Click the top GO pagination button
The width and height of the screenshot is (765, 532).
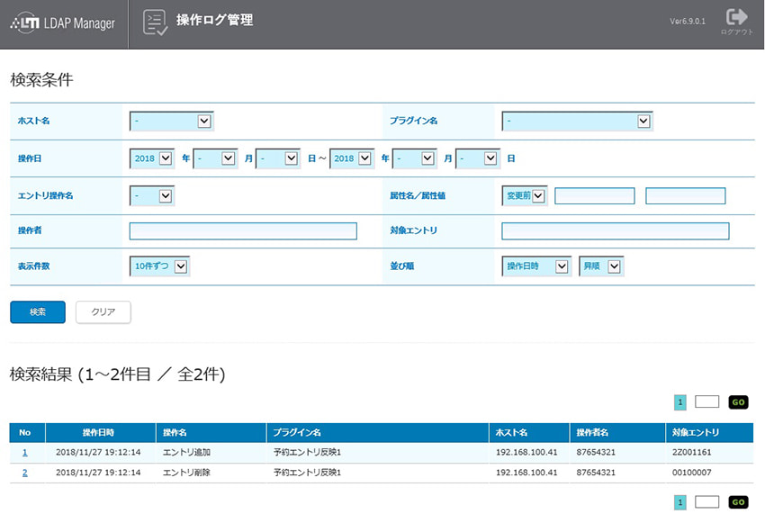[x=738, y=402]
